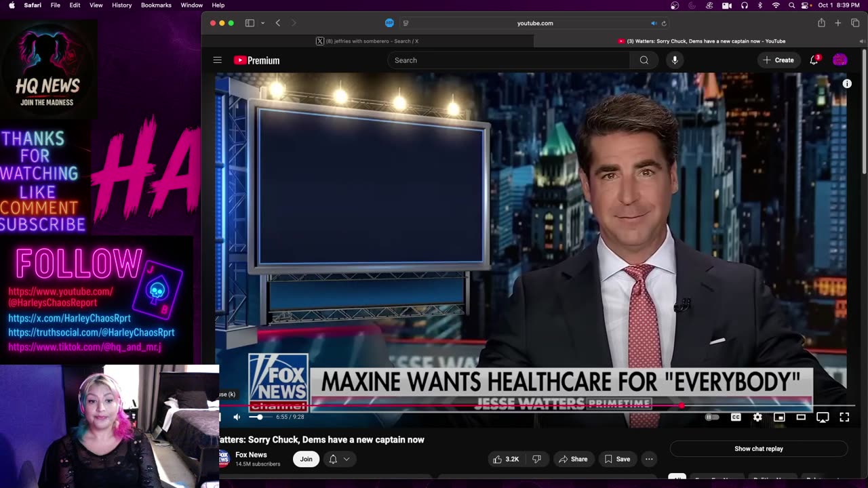
Task: Open Reader page menu icon in address bar
Action: (406, 23)
